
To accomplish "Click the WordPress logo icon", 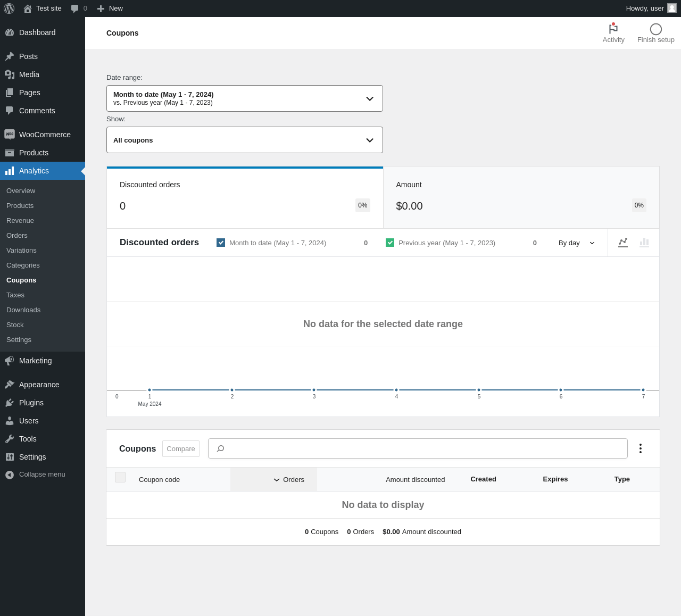I will [9, 9].
